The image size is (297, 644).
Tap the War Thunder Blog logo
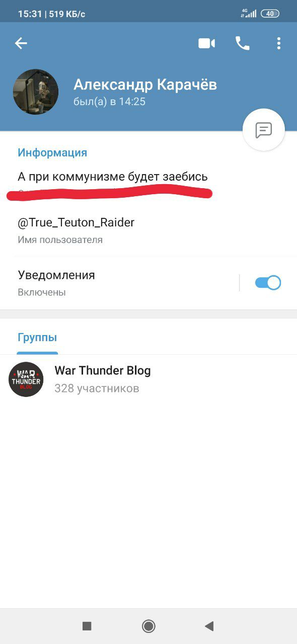26,379
